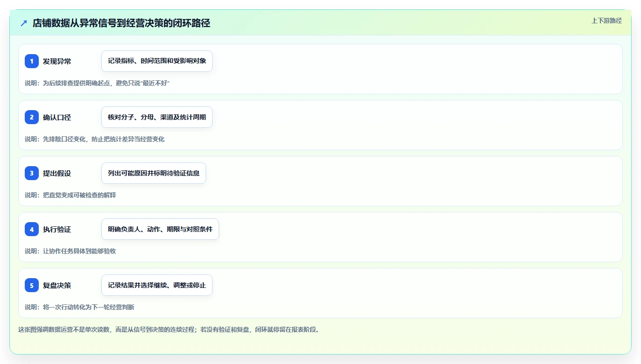Click the step 1 number badge
The height and width of the screenshot is (364, 641).
pyautogui.click(x=32, y=61)
